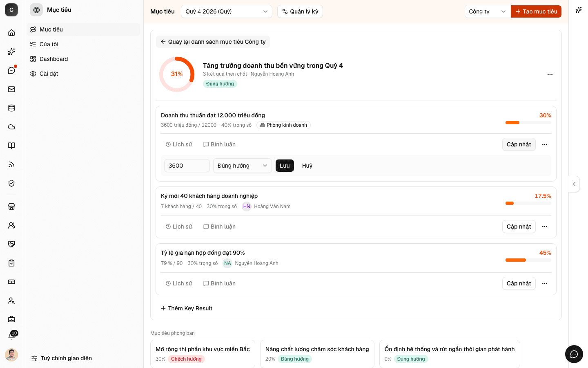Open the floating chat support bubble
This screenshot has width=588, height=368.
point(574,354)
